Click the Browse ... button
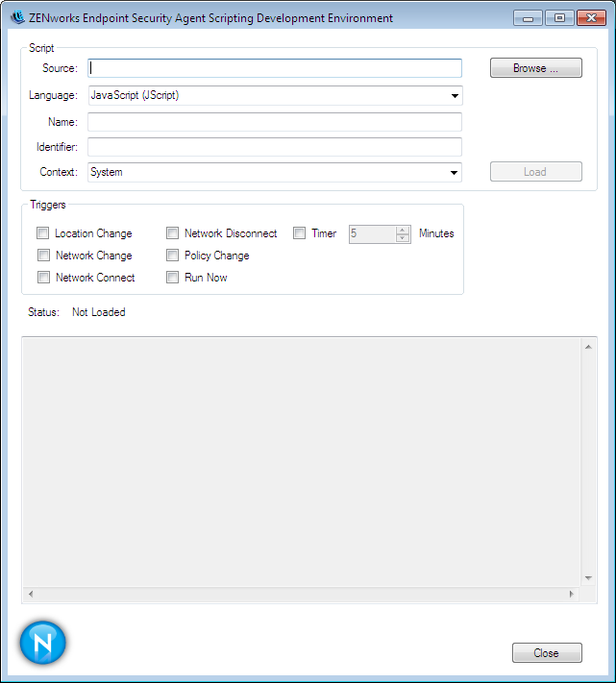 point(536,68)
